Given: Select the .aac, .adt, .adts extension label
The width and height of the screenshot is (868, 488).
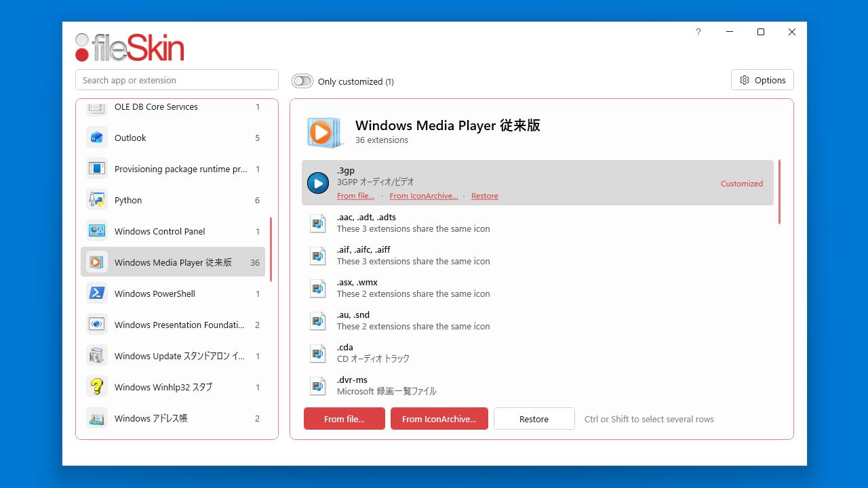Looking at the screenshot, I should pos(366,217).
